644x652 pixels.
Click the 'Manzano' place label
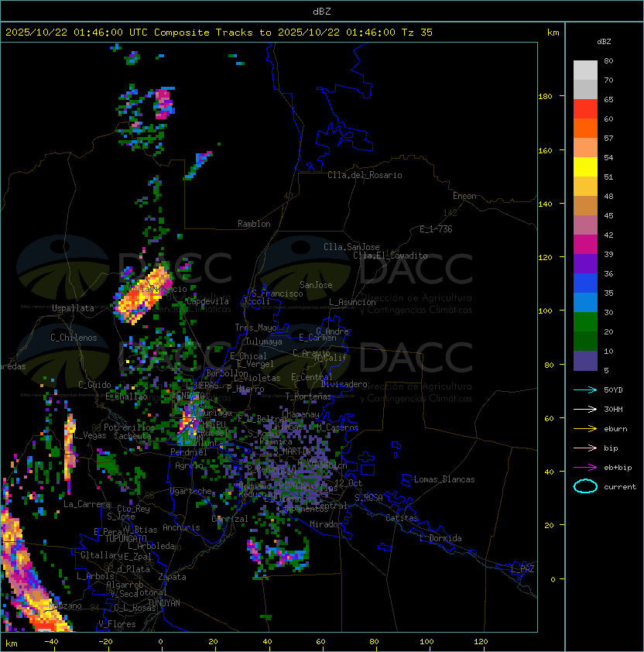click(x=65, y=606)
